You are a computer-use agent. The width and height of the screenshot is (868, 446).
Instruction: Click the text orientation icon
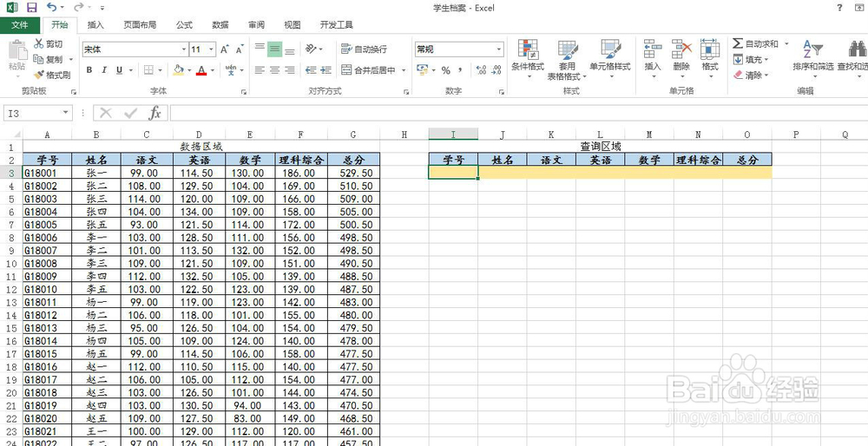[x=312, y=49]
